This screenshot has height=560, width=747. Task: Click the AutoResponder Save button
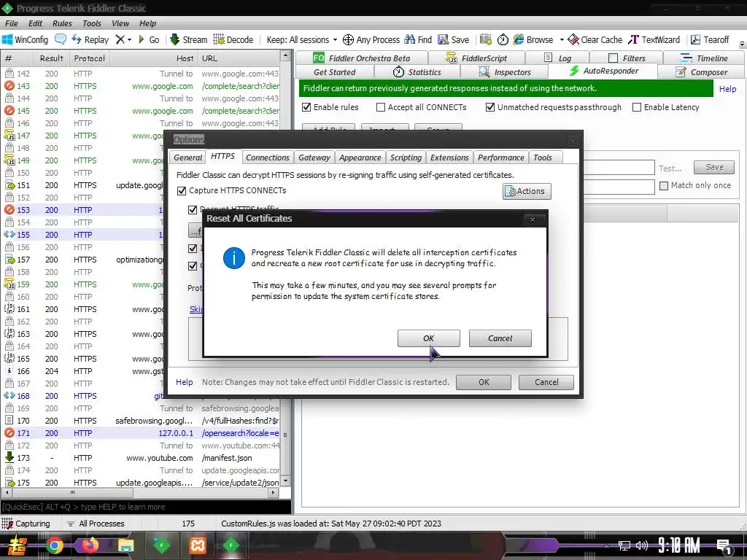714,167
